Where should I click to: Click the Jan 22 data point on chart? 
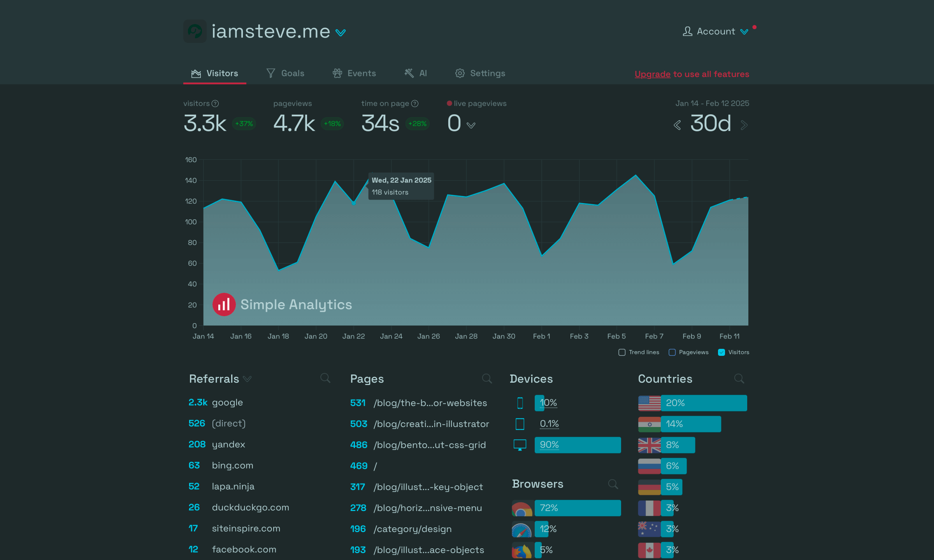coord(354,203)
